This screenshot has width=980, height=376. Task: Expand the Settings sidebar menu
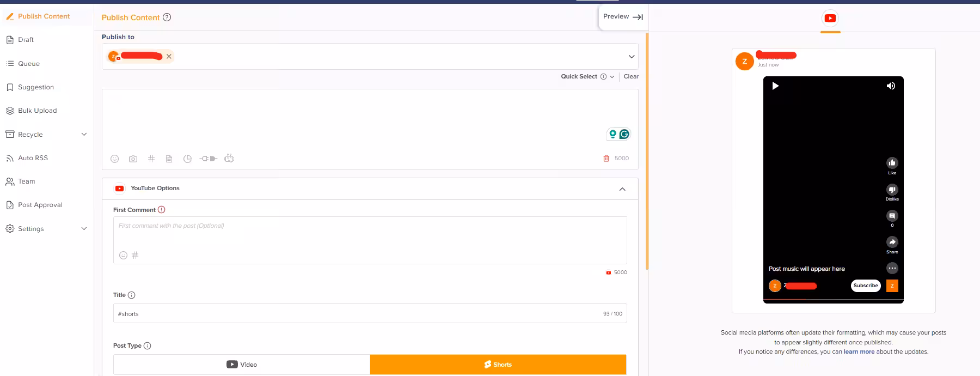pos(84,229)
